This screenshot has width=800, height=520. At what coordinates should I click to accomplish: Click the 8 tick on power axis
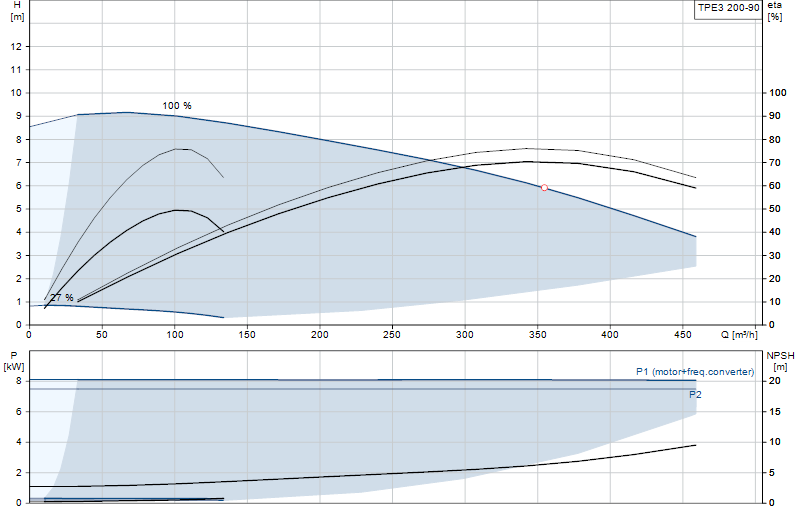click(19, 381)
